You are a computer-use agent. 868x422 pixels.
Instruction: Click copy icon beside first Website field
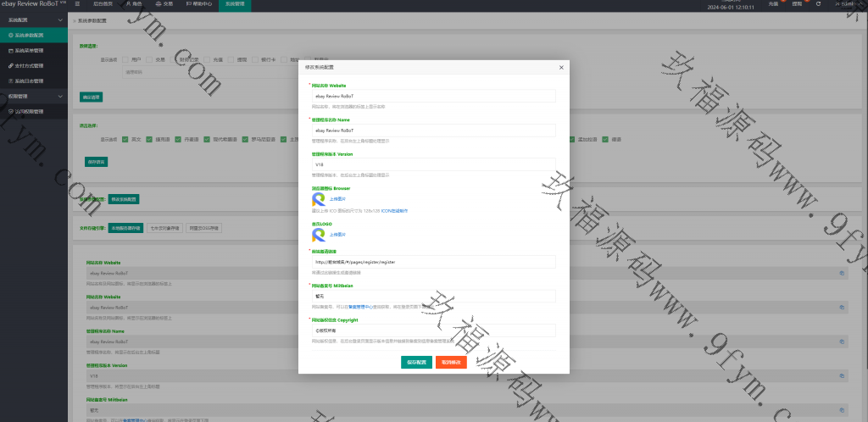pos(842,273)
